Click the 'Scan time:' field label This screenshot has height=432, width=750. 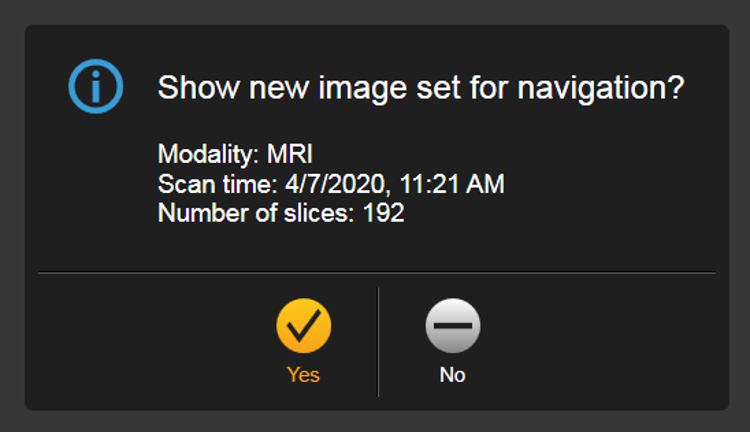[218, 184]
